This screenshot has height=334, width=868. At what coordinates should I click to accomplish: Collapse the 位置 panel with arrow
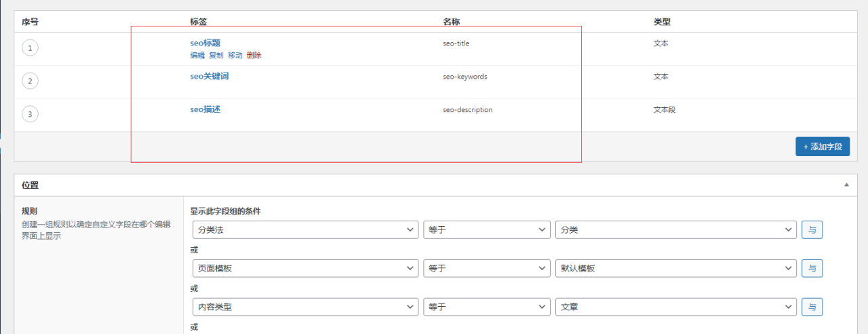tap(846, 185)
